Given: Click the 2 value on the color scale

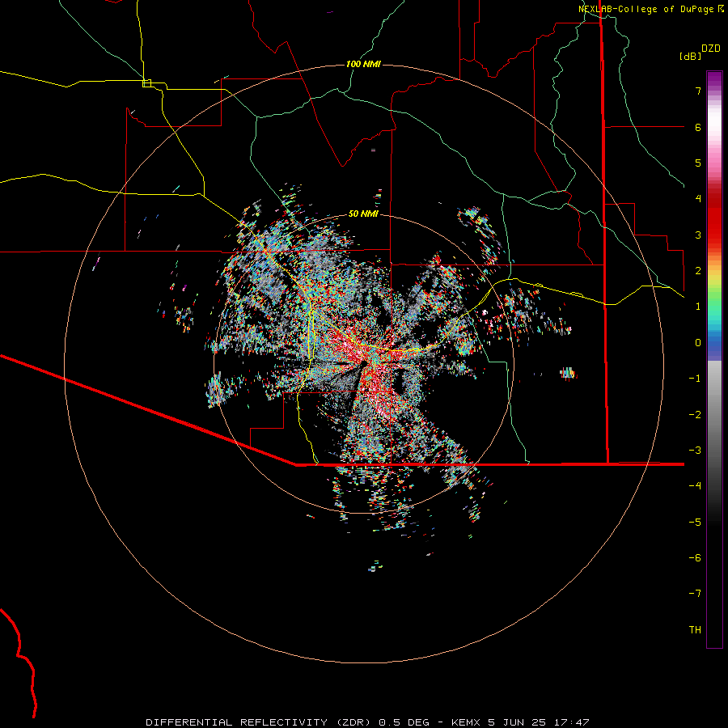Looking at the screenshot, I should tap(698, 271).
